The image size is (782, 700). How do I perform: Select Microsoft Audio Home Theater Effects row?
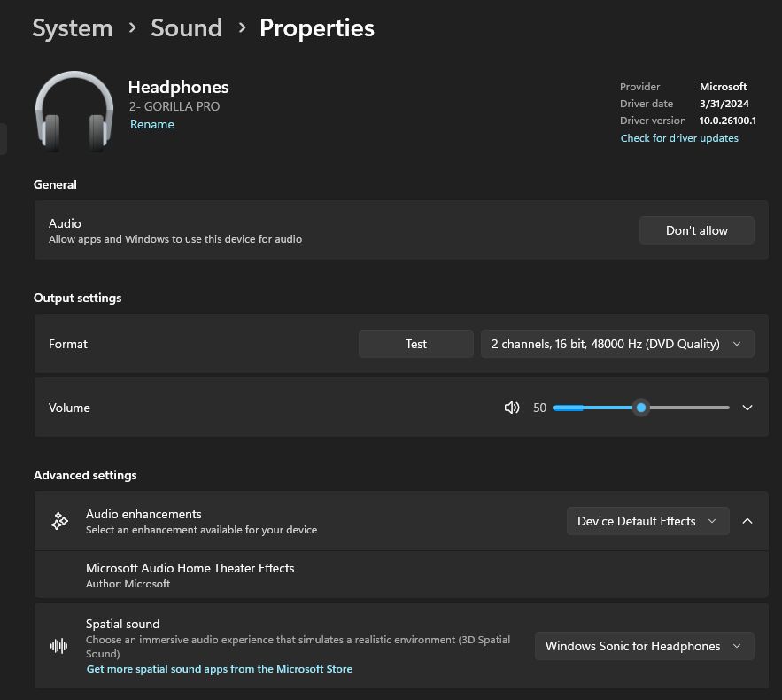tap(190, 574)
